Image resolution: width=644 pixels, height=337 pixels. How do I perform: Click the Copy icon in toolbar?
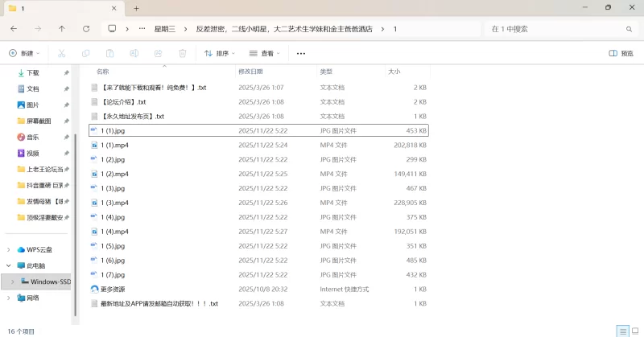coord(85,54)
